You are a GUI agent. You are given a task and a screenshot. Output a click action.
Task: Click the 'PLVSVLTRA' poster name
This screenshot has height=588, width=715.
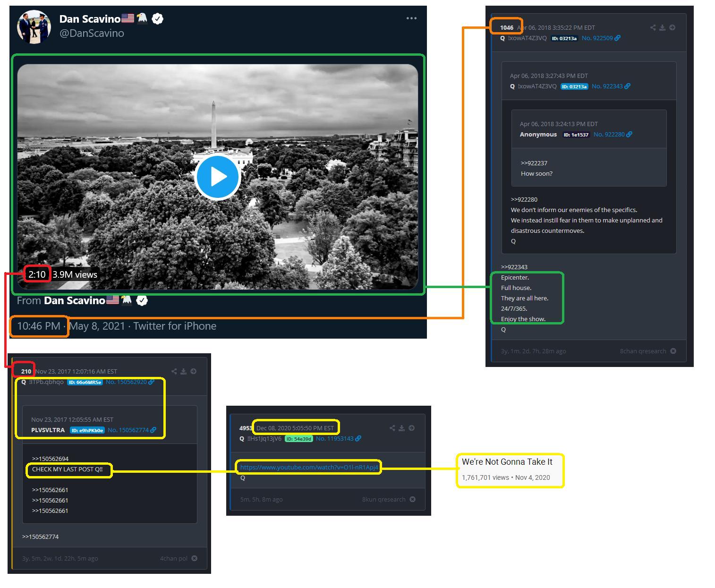48,430
